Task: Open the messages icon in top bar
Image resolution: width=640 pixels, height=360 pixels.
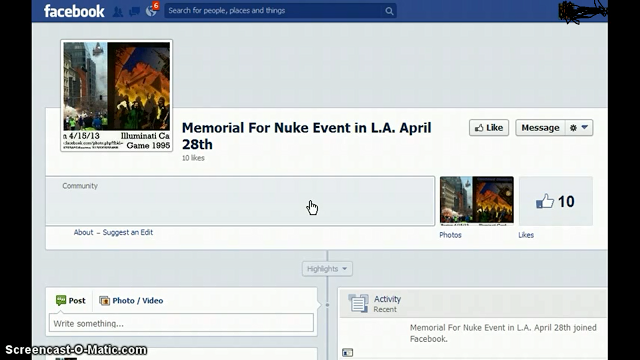Action: click(134, 11)
